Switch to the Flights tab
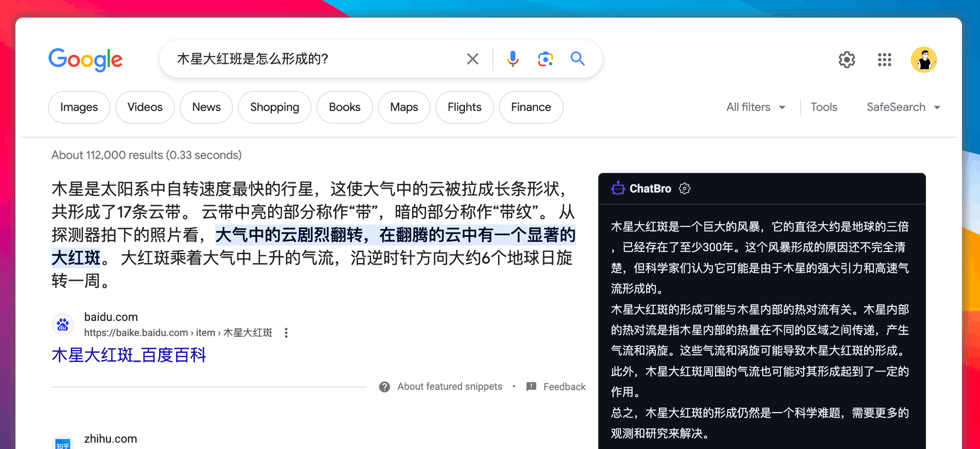 tap(465, 107)
